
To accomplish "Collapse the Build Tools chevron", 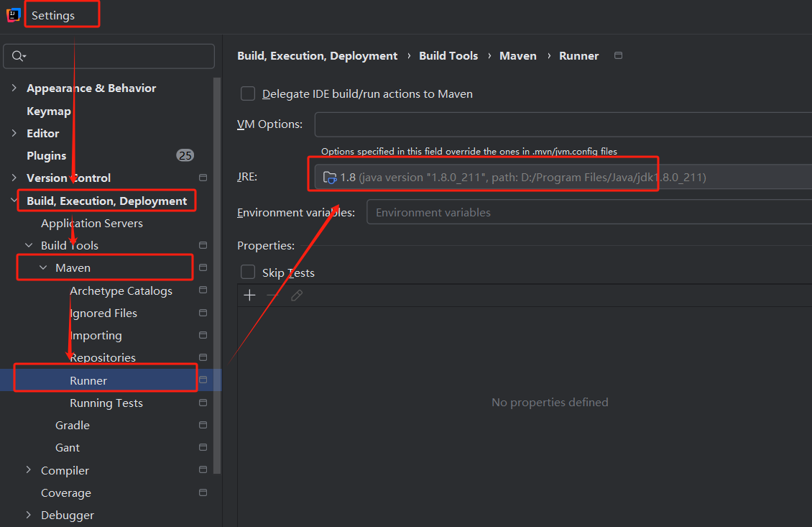I will pos(29,245).
